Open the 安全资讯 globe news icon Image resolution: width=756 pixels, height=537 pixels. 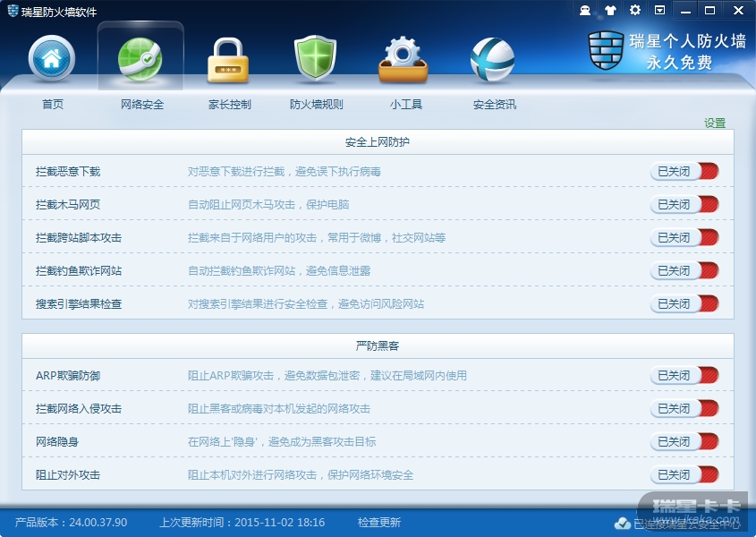pos(492,60)
